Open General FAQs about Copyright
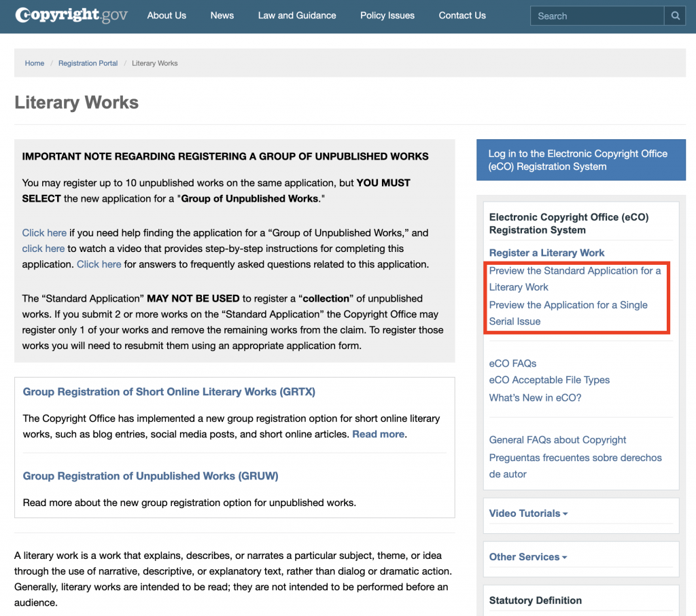 (x=557, y=440)
